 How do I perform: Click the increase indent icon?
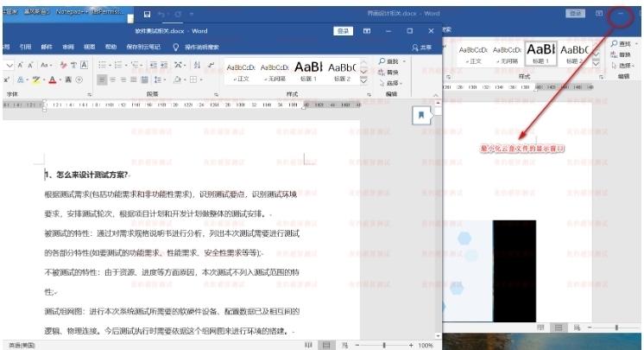point(164,65)
